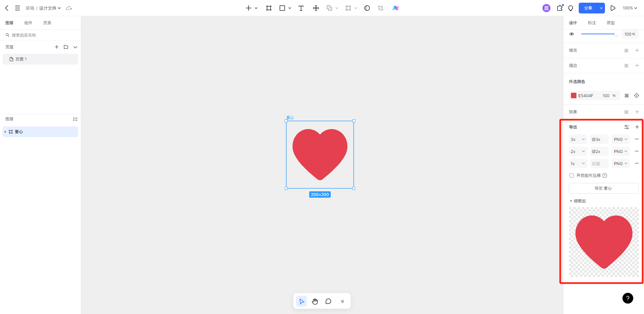Image resolution: width=644 pixels, height=314 pixels.
Task: Click the mask circle icon
Action: [367, 8]
